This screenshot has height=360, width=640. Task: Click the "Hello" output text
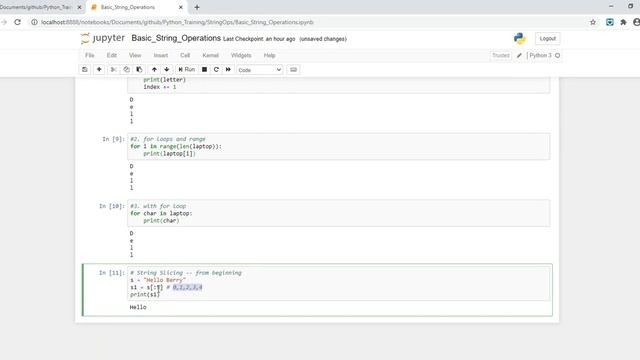pos(138,307)
